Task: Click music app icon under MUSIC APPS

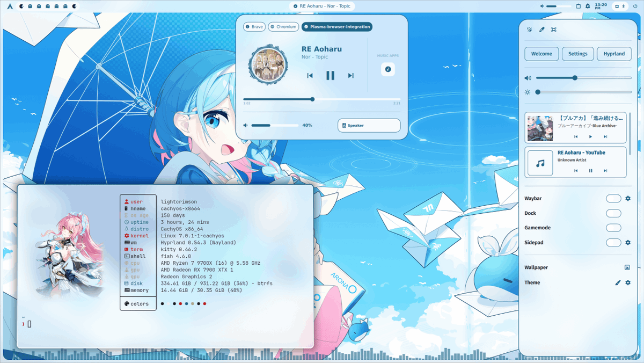Action: (388, 69)
